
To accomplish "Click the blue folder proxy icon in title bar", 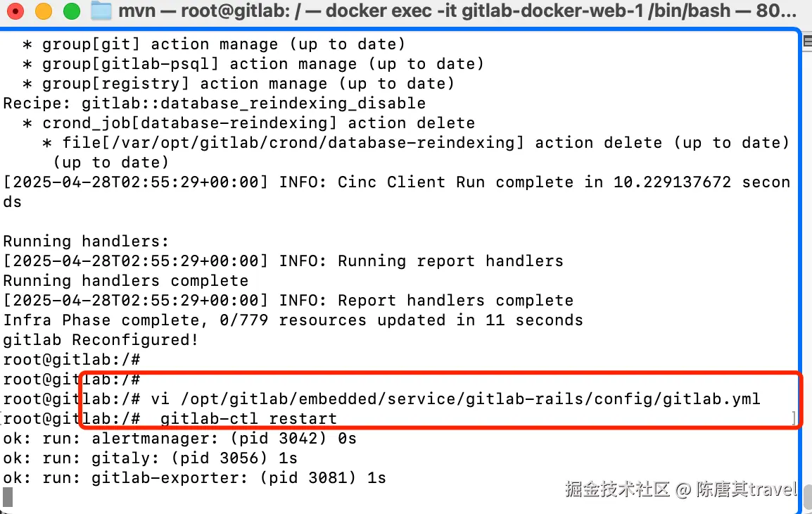I will click(101, 11).
